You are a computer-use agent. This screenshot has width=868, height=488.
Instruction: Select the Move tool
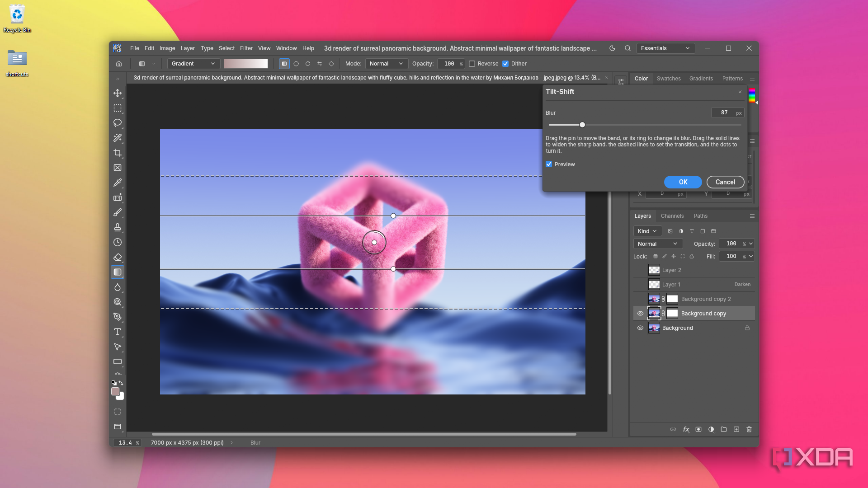[x=118, y=93]
